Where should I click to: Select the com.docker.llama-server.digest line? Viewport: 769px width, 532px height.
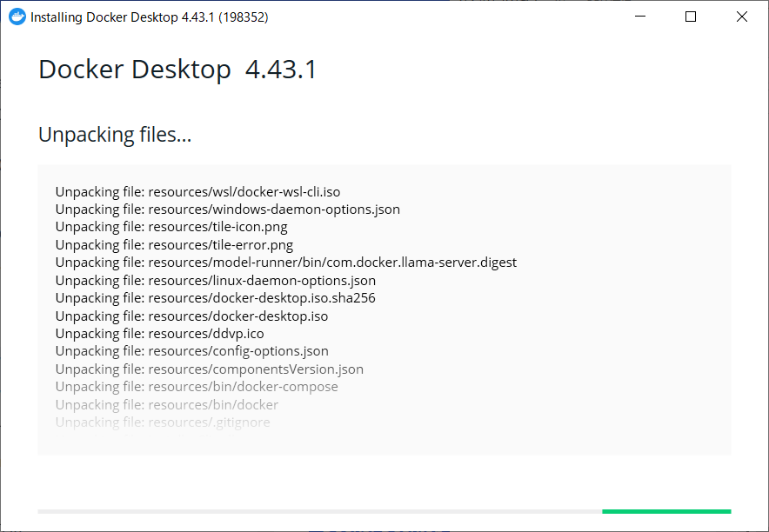(285, 263)
